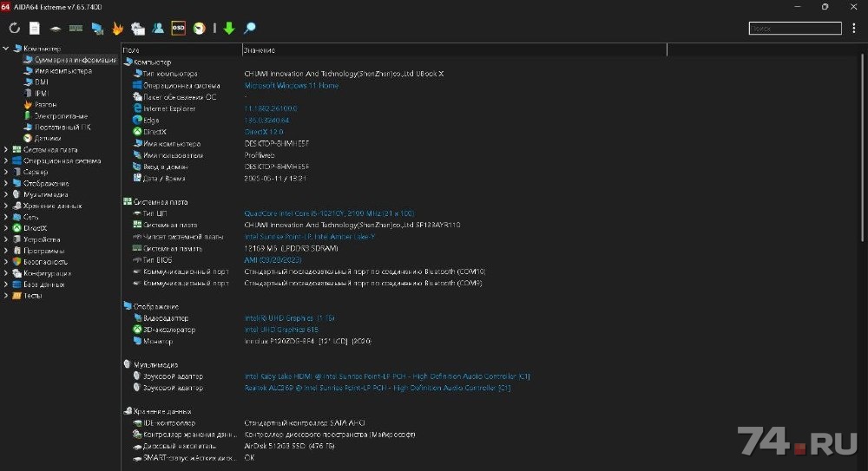868x471 pixels.
Task: Open the Microsoft Windows 11 Home link
Action: [x=291, y=85]
